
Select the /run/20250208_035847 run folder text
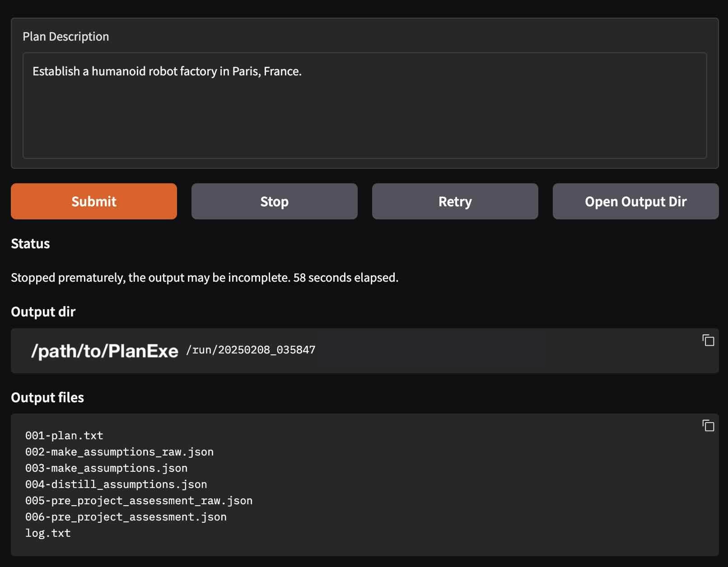(251, 349)
